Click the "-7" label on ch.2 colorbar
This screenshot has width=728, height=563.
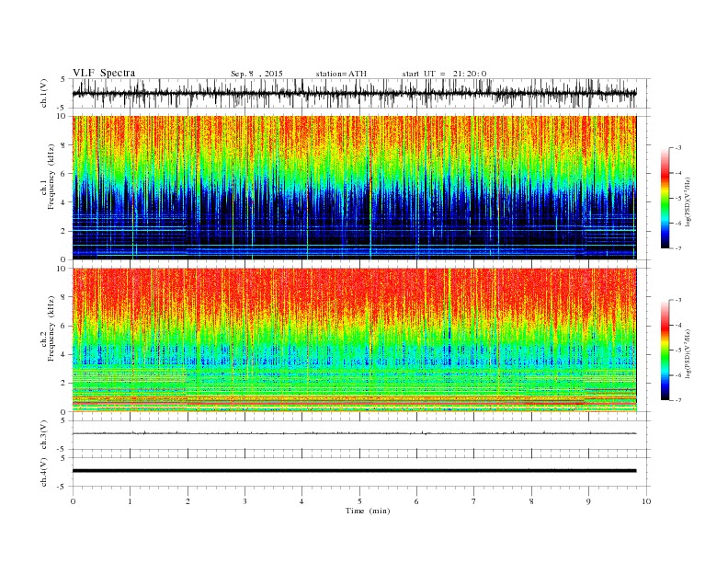pos(678,400)
